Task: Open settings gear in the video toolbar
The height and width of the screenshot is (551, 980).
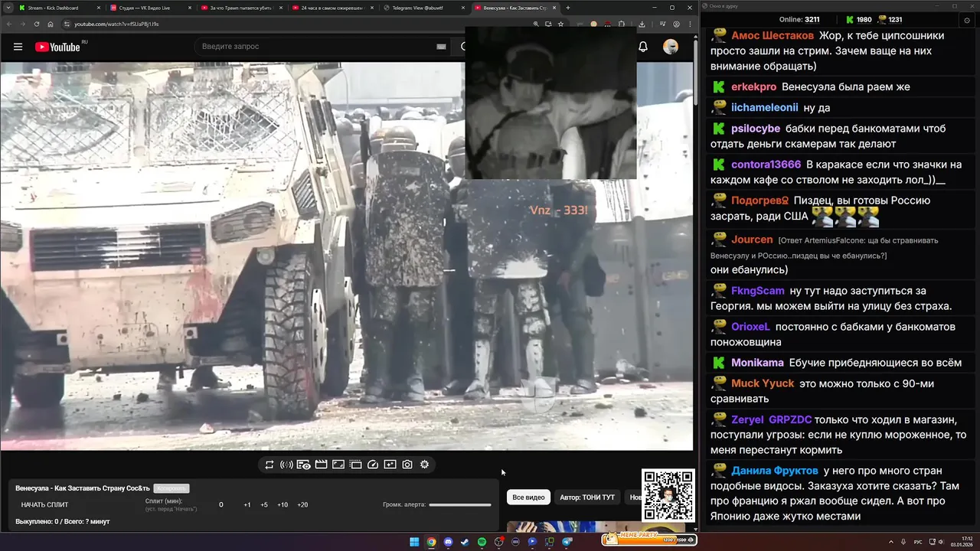Action: tap(424, 465)
